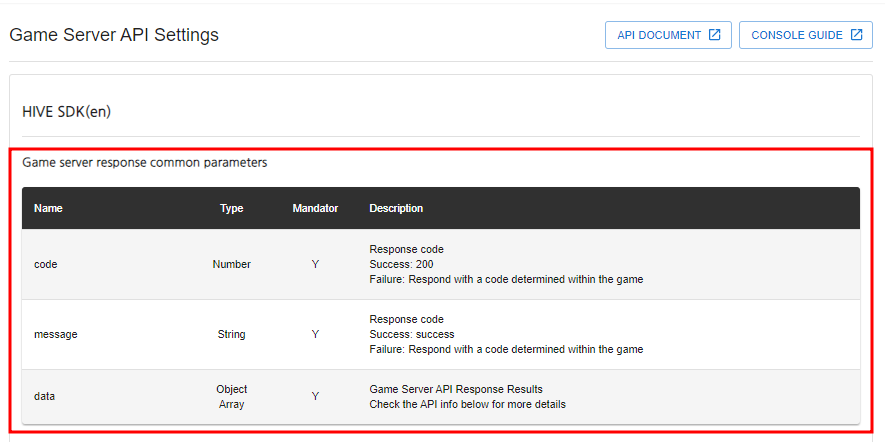Click the 'Success: 200' description line
Viewport: 885px width, 442px height.
click(401, 264)
